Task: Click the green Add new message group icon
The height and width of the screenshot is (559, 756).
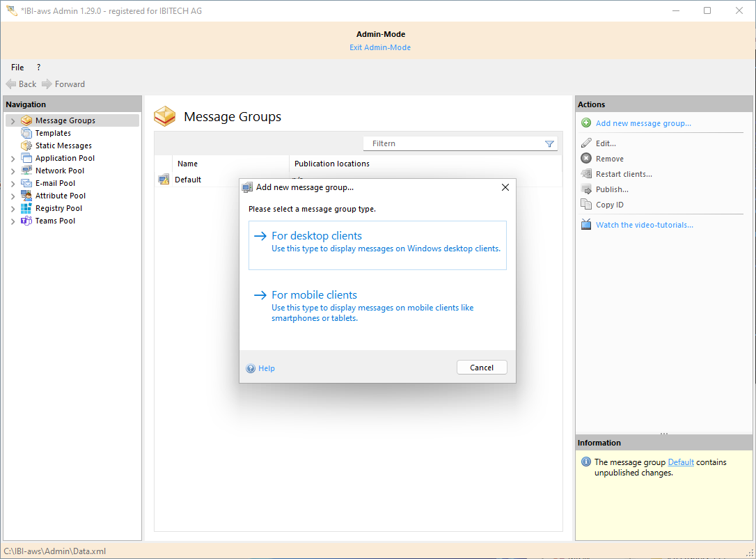Action: (586, 123)
